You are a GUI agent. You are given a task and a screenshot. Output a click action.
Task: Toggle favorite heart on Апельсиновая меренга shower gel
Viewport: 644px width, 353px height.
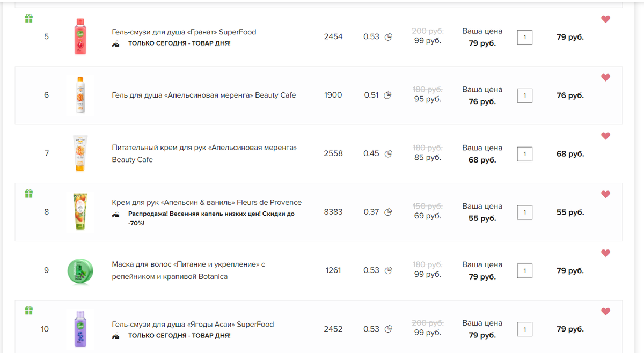[605, 78]
